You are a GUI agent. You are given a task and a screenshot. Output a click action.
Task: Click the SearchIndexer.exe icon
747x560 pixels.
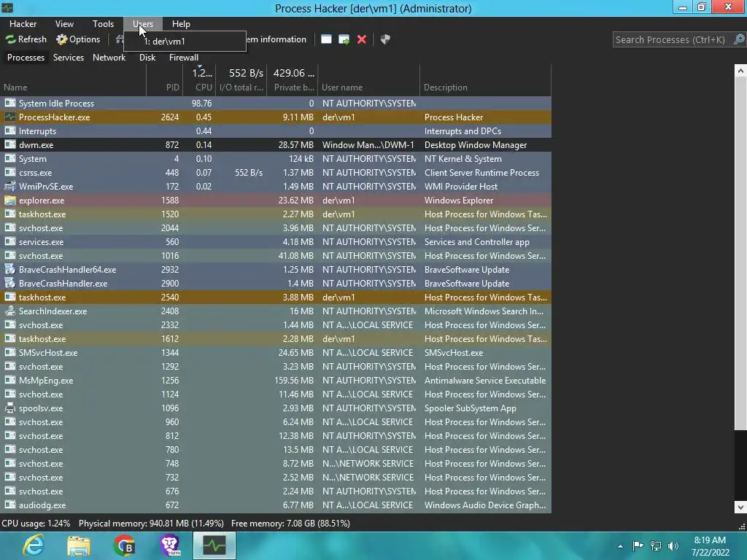[9, 311]
